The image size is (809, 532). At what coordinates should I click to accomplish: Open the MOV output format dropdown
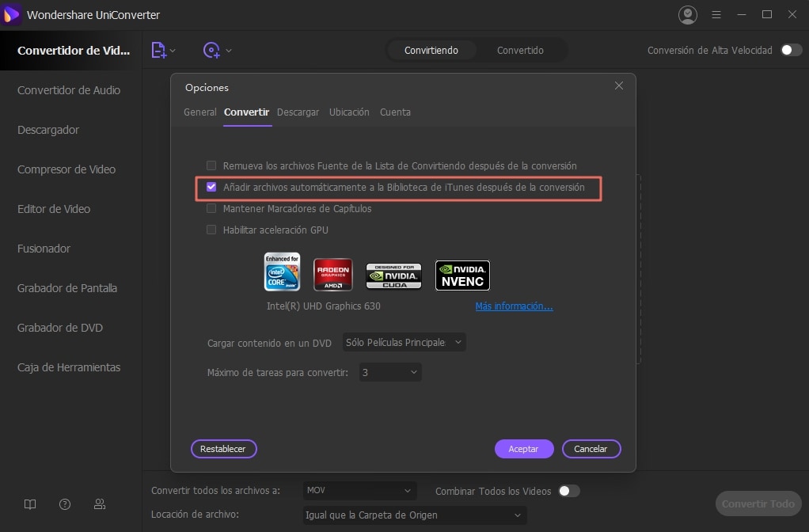tap(359, 490)
